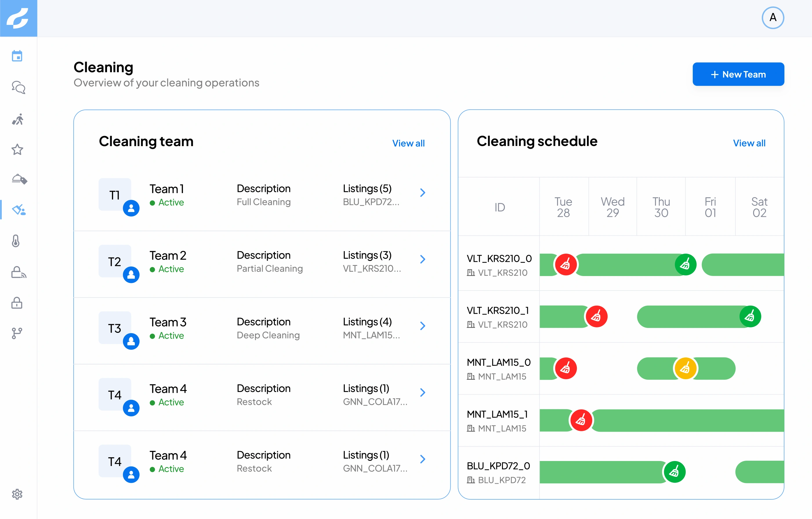Click green broom marker on VLT_KRS210_0 row
The height and width of the screenshot is (519, 812).
[685, 265]
